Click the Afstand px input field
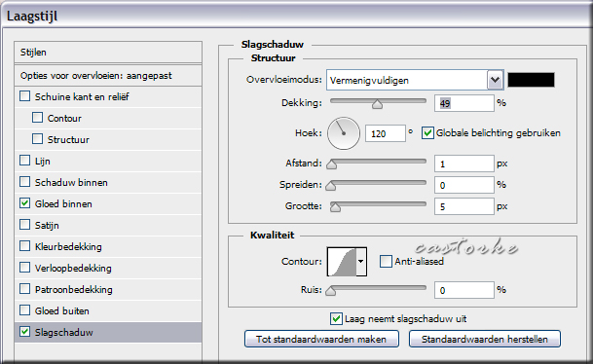Image resolution: width=593 pixels, height=364 pixels. (464, 164)
